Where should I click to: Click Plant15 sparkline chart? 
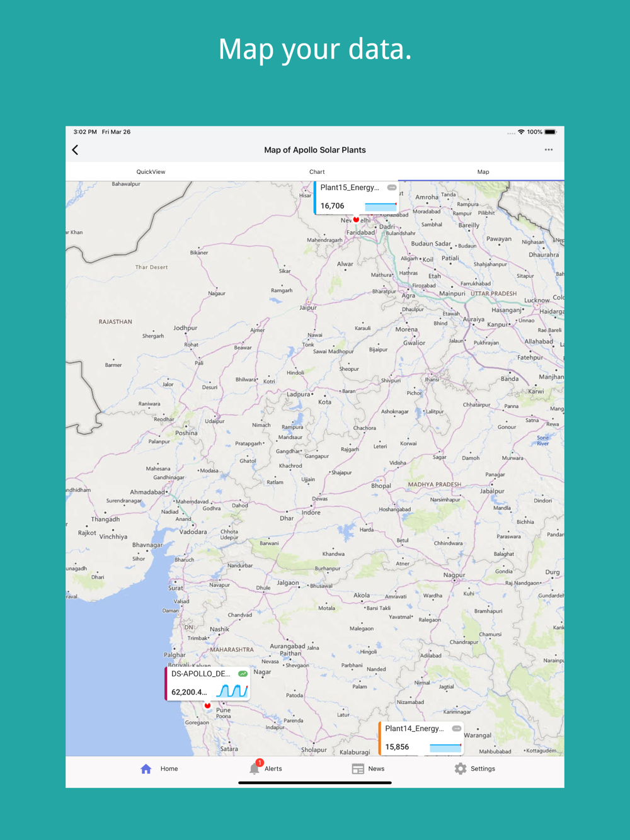[381, 207]
